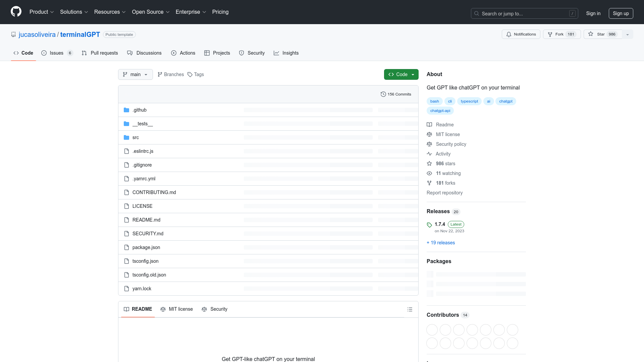Image resolution: width=644 pixels, height=362 pixels.
Task: Expand the Star options caret
Action: pyautogui.click(x=627, y=34)
